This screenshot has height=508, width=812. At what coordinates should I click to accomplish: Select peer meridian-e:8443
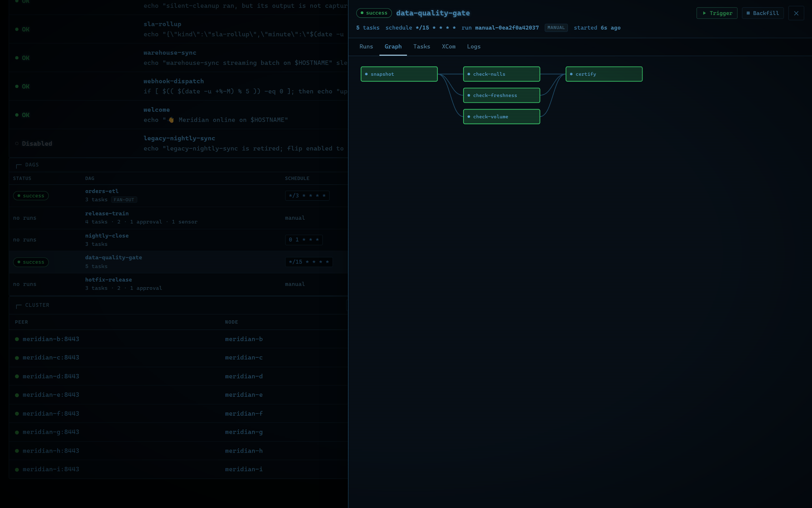click(x=51, y=395)
